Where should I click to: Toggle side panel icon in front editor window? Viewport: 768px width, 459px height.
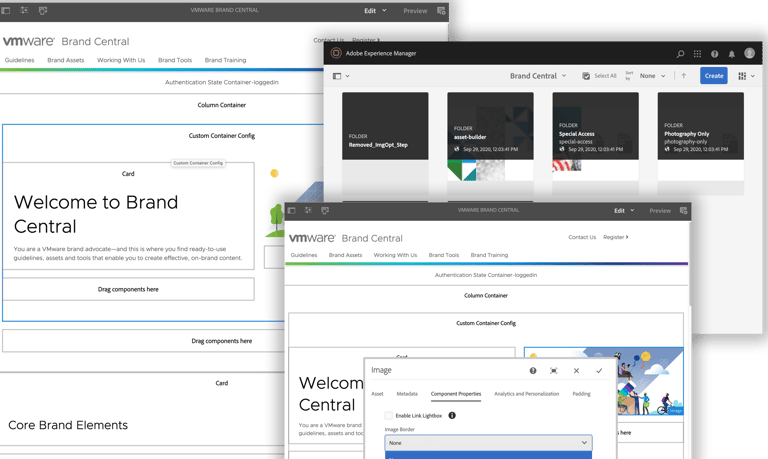click(x=291, y=210)
